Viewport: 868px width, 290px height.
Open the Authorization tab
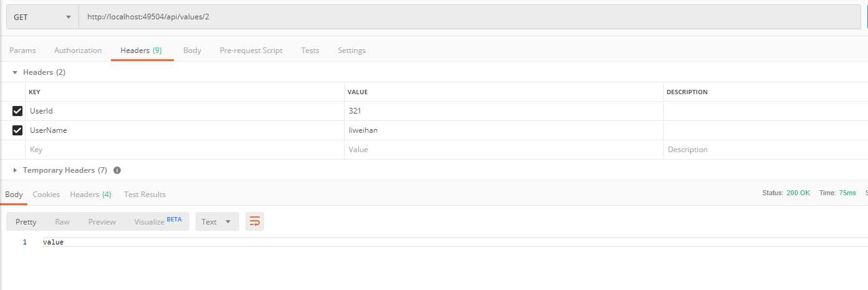pyautogui.click(x=78, y=51)
